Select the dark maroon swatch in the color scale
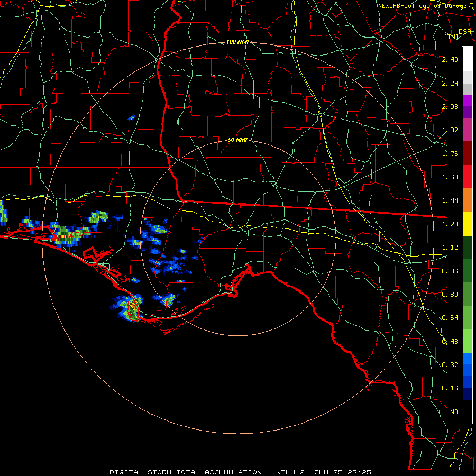 [467, 153]
